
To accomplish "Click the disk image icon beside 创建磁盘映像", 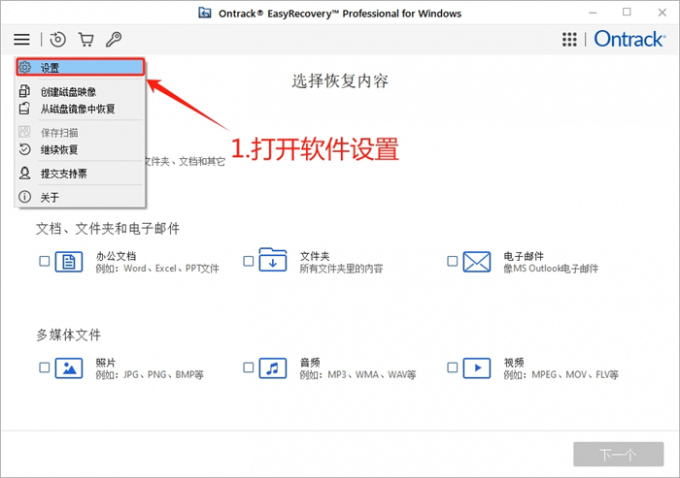I will coord(24,91).
